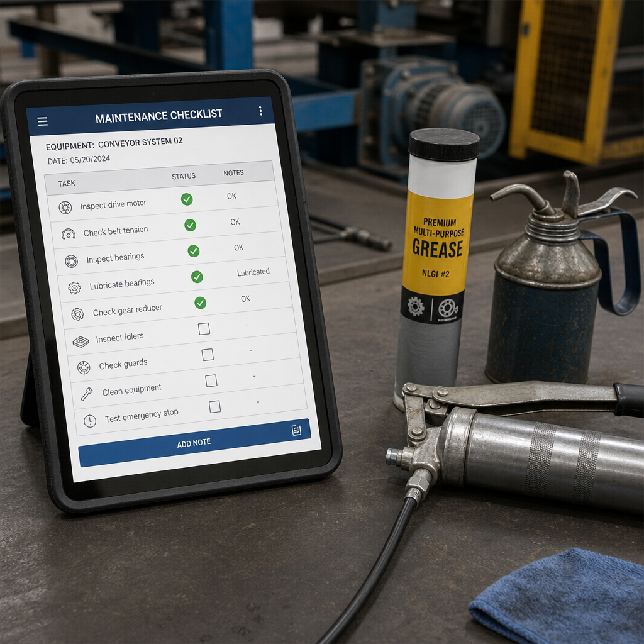Click the Check belt tension gauge icon

point(69,234)
